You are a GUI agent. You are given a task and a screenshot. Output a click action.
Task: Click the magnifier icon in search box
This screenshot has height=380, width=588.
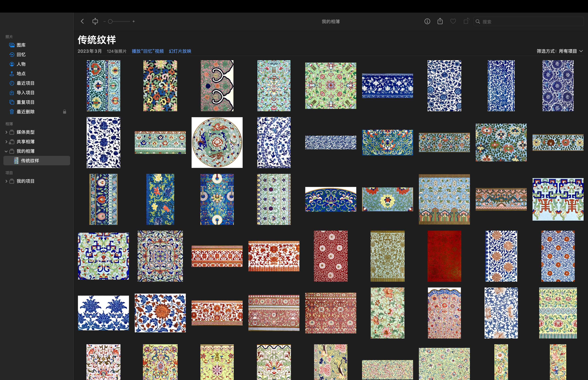pyautogui.click(x=478, y=22)
